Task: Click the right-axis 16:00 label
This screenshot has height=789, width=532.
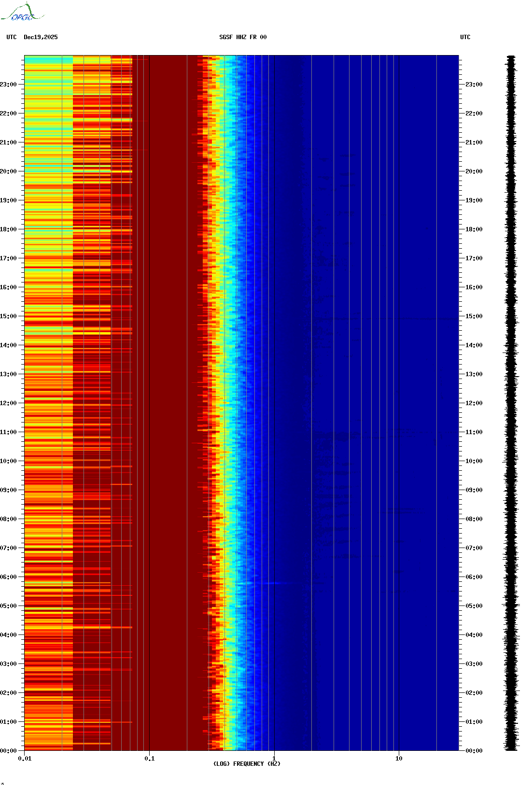Action: click(474, 287)
